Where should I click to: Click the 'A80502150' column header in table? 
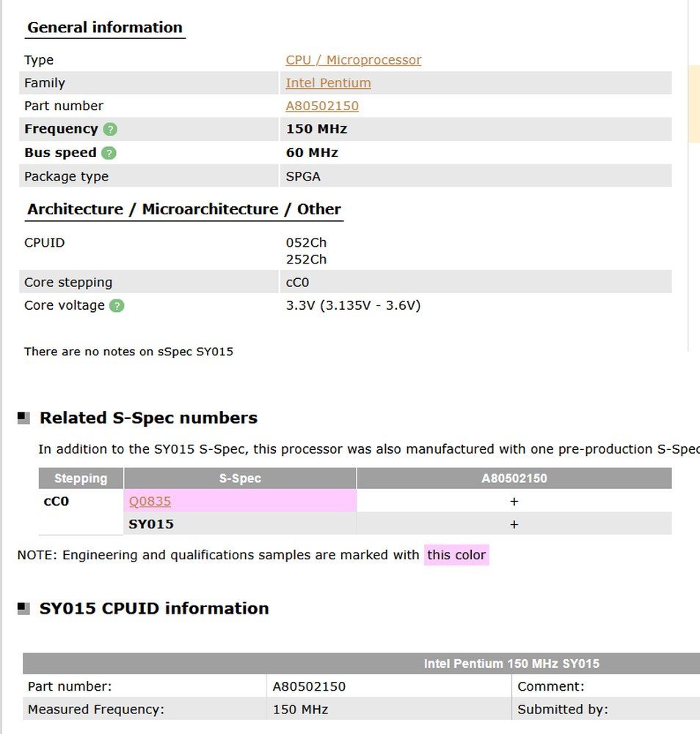point(514,479)
